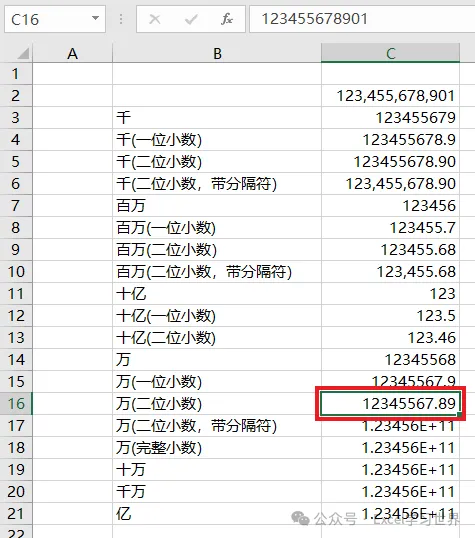475x538 pixels.
Task: Click cell showing 123455679
Action: (390, 118)
